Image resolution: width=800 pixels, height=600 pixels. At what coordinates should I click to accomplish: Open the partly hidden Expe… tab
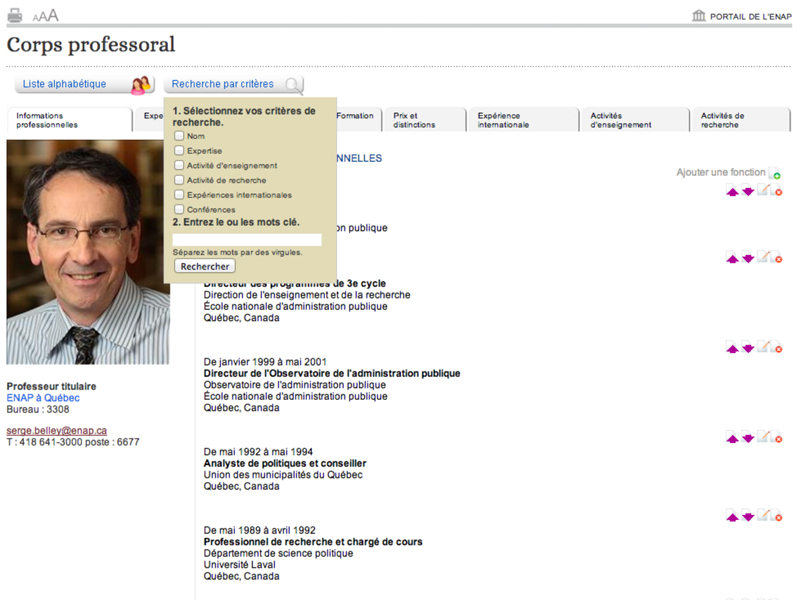click(x=149, y=120)
